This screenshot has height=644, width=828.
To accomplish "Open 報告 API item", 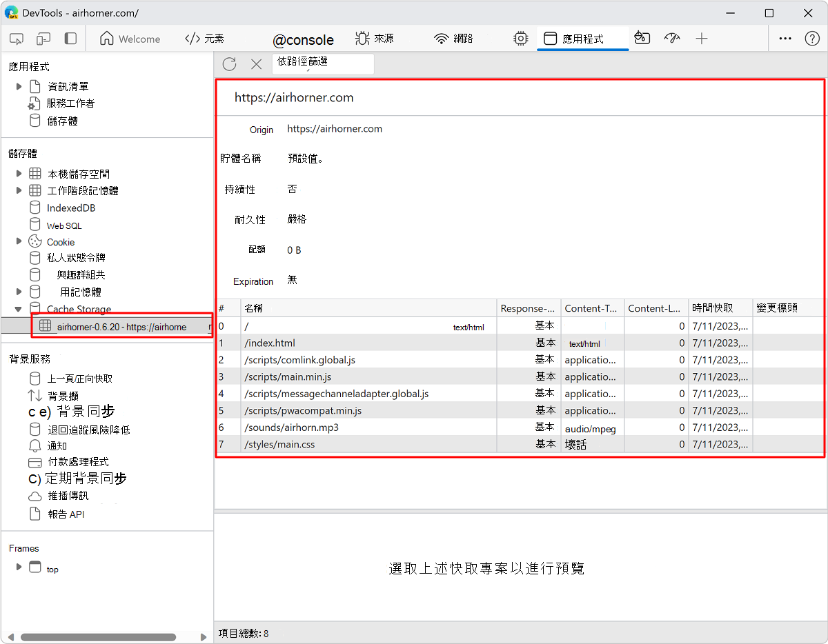I will [66, 514].
